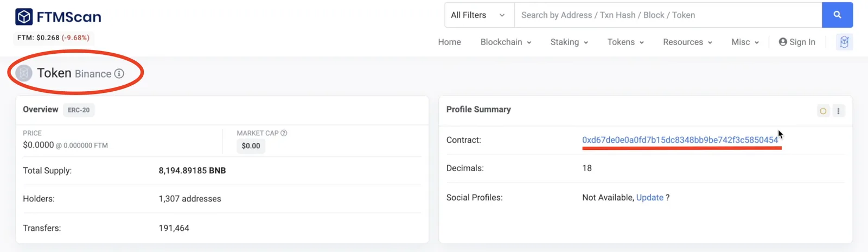Image resolution: width=868 pixels, height=252 pixels.
Task: Expand the Misc menu
Action: click(745, 42)
